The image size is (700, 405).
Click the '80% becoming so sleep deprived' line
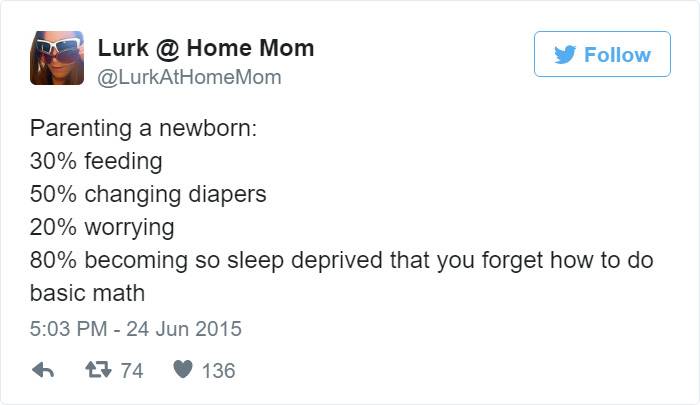click(342, 260)
